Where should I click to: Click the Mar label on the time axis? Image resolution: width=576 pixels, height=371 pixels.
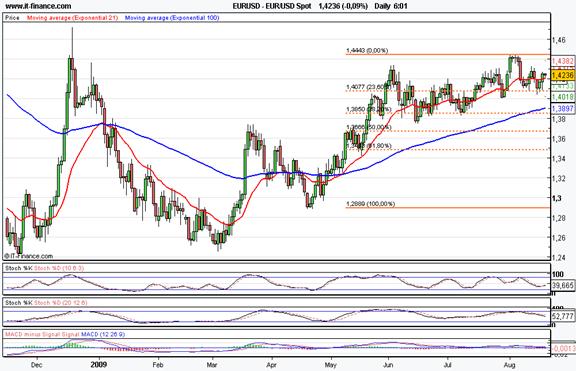point(212,365)
